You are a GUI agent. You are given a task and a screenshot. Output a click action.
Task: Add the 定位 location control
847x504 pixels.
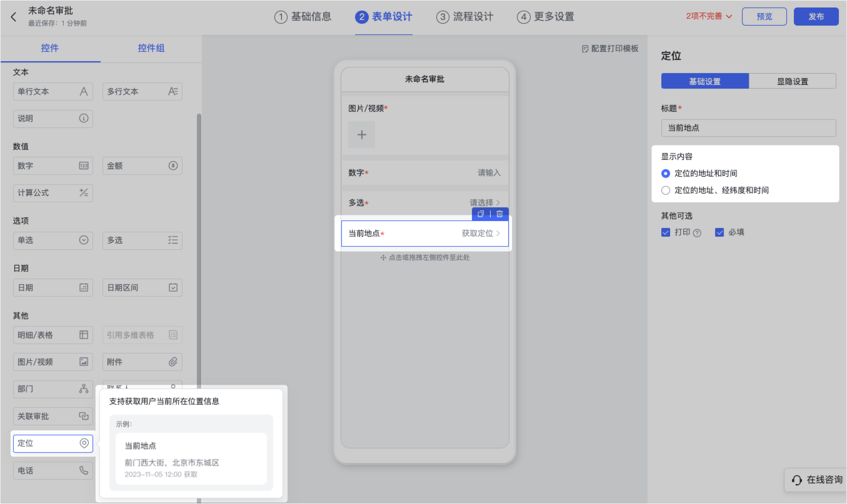tap(53, 443)
